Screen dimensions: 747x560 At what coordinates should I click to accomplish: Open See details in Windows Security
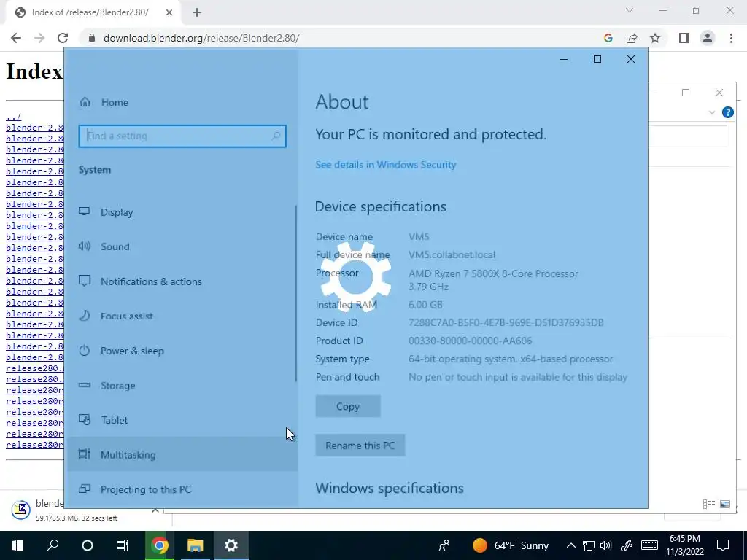pos(386,165)
